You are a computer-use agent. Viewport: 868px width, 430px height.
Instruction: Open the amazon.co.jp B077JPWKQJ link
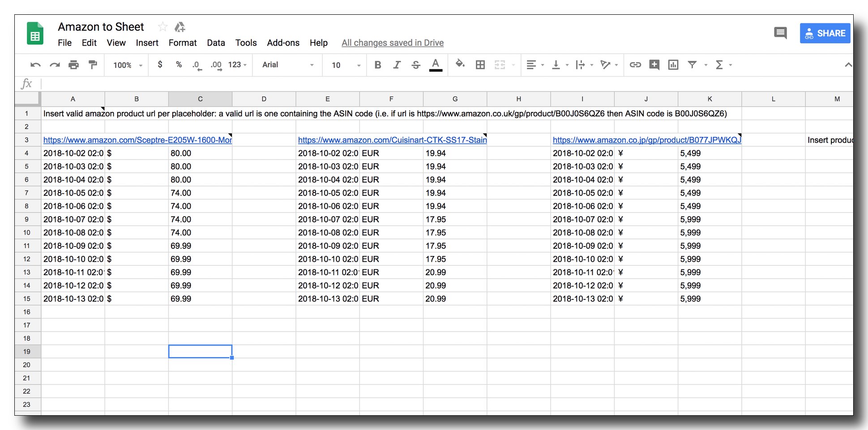pyautogui.click(x=647, y=140)
